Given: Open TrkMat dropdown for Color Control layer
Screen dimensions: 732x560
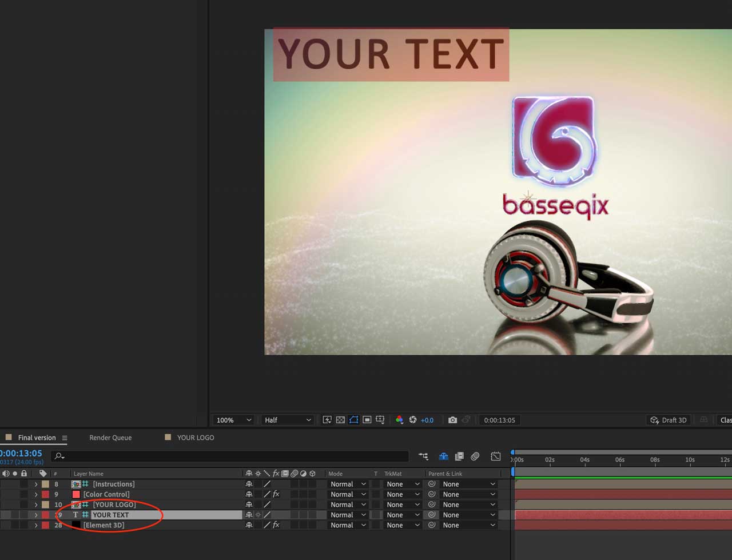Looking at the screenshot, I should (403, 494).
